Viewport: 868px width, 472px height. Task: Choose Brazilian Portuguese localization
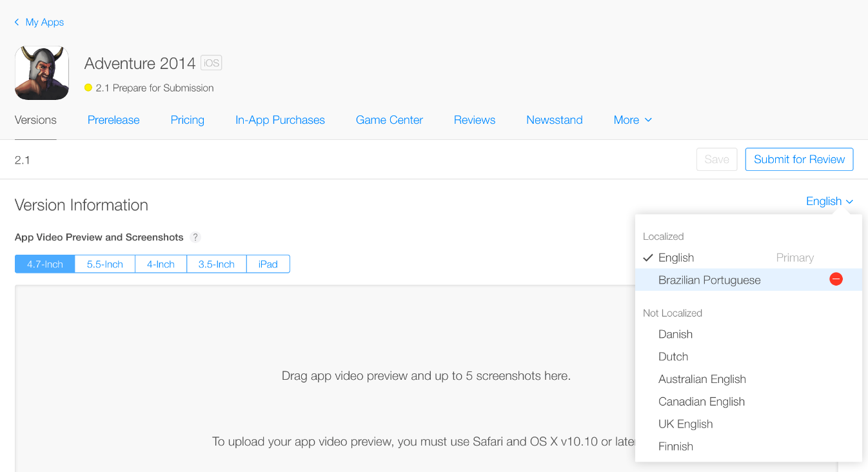tap(748, 280)
